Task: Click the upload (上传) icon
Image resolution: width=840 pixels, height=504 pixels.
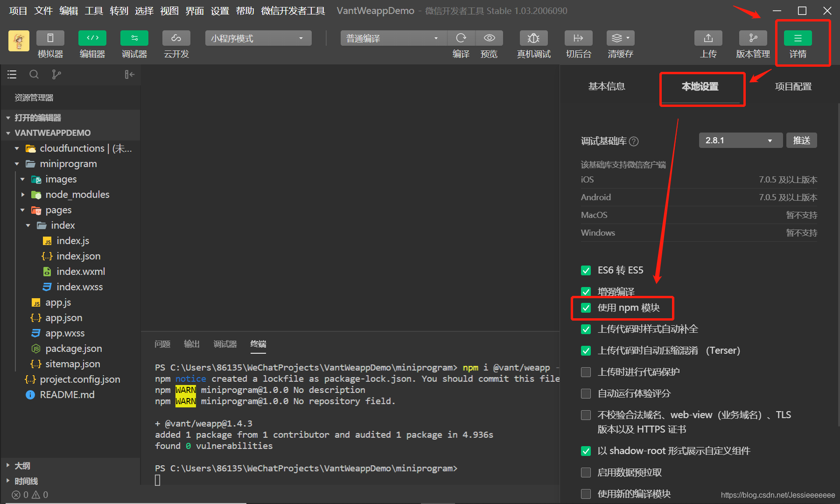Action: coord(708,38)
